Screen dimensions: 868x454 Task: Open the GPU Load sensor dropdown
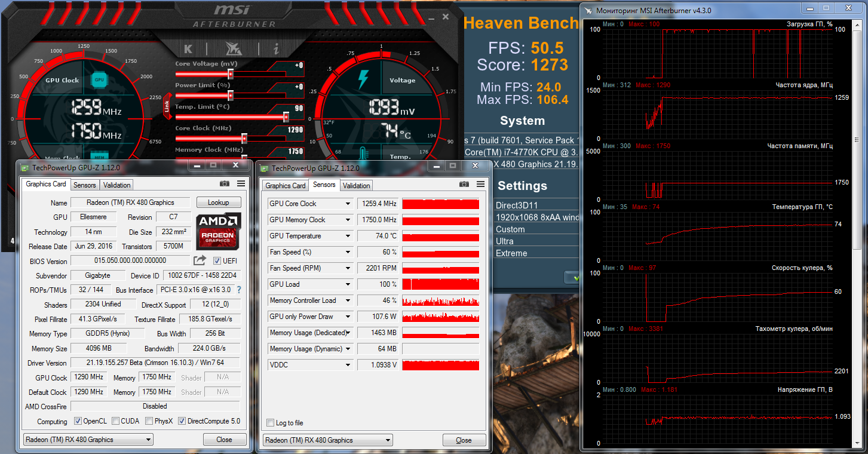(x=348, y=284)
